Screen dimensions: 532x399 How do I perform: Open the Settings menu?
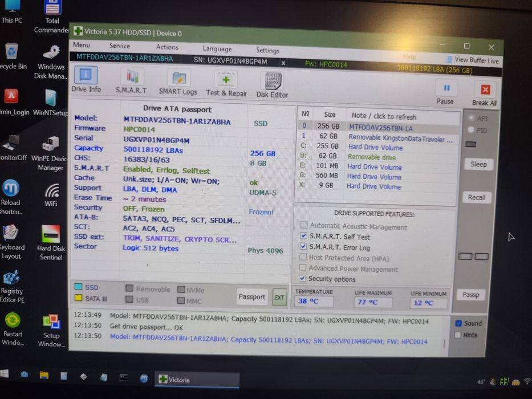tap(267, 50)
